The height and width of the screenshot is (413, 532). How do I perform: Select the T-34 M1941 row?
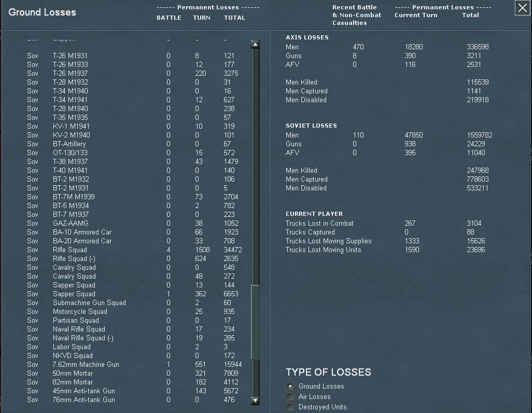click(x=70, y=100)
